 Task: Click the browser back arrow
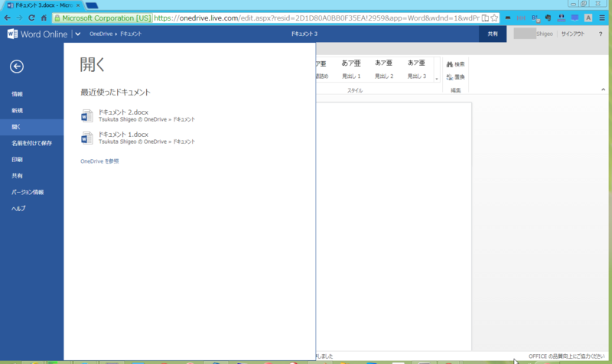click(8, 18)
